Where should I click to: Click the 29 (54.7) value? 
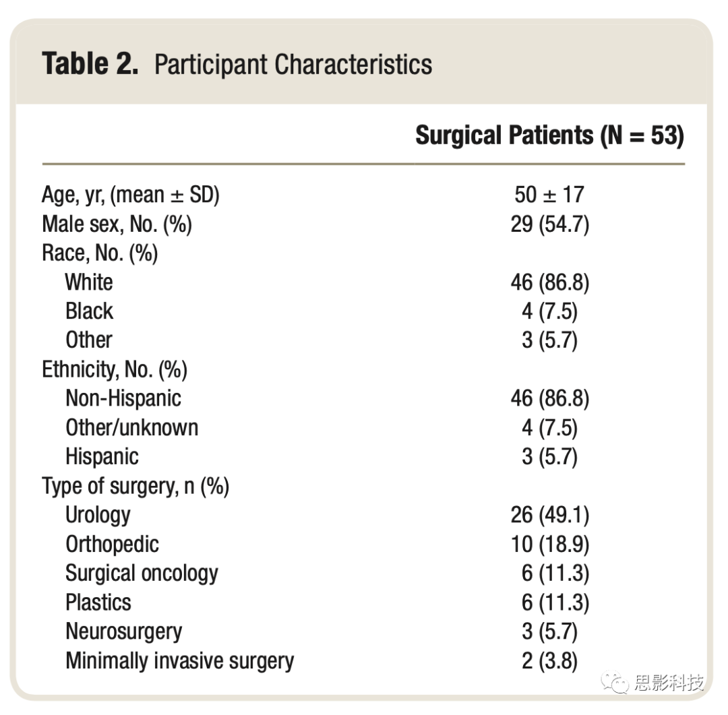pyautogui.click(x=550, y=224)
